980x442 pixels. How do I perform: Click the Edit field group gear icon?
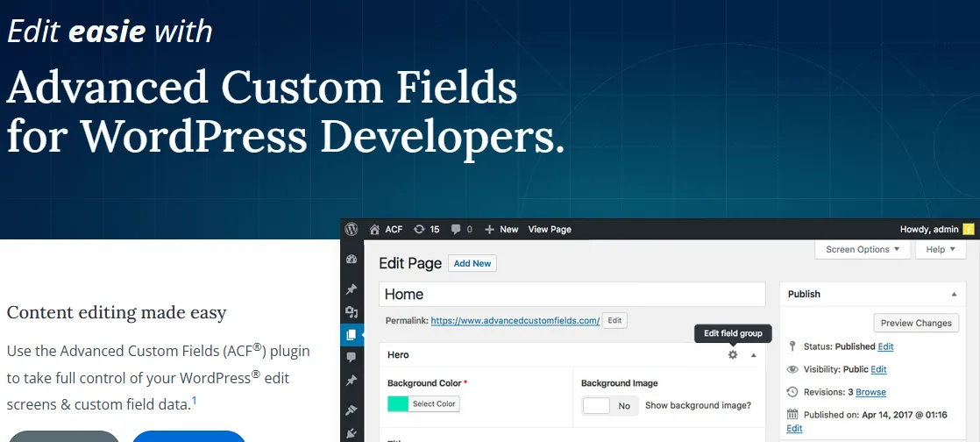click(x=733, y=354)
